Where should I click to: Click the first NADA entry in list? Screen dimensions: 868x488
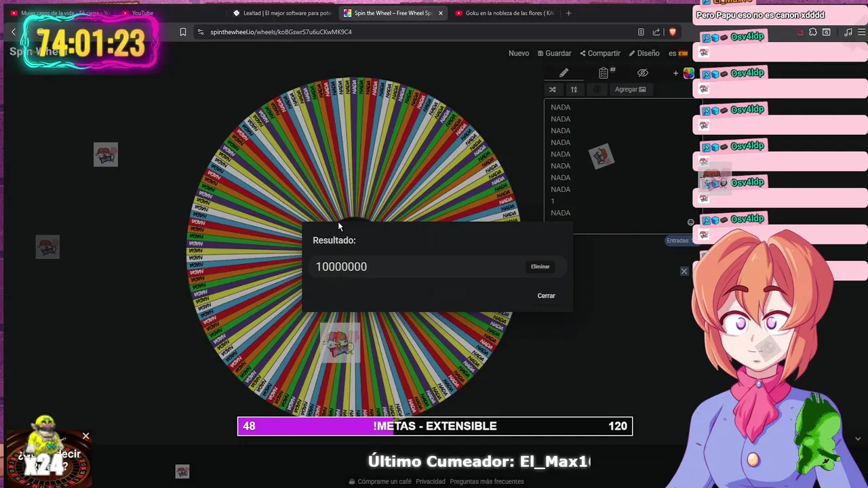tap(560, 107)
